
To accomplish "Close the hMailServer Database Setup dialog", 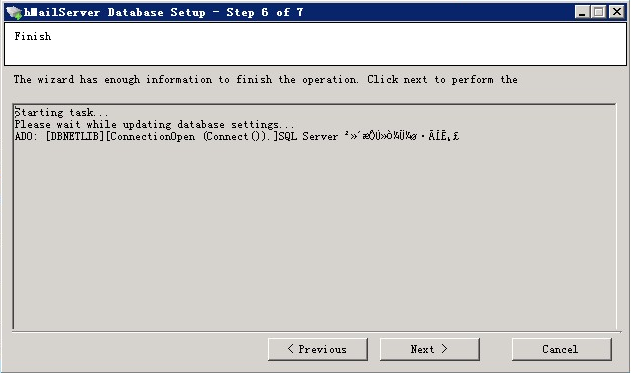I will click(x=617, y=12).
